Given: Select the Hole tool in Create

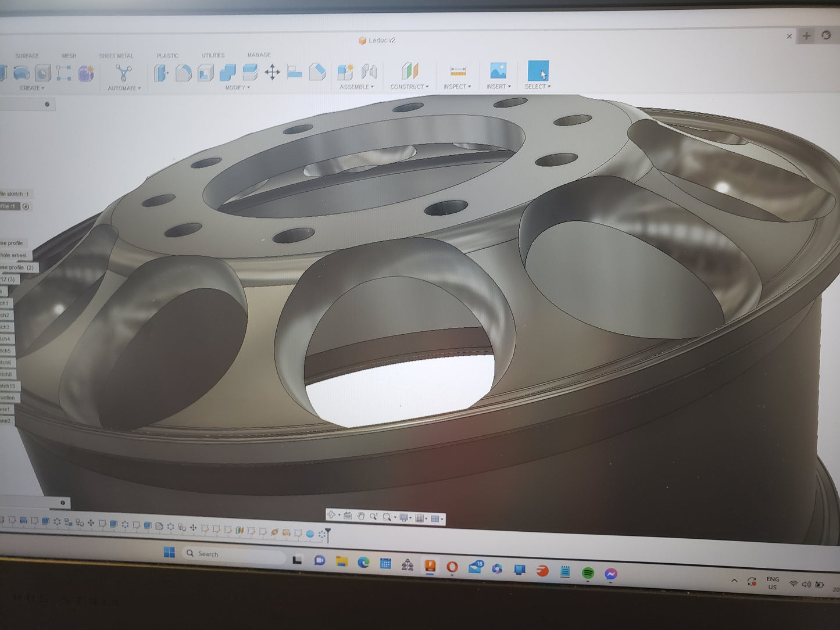Looking at the screenshot, I should 43,73.
